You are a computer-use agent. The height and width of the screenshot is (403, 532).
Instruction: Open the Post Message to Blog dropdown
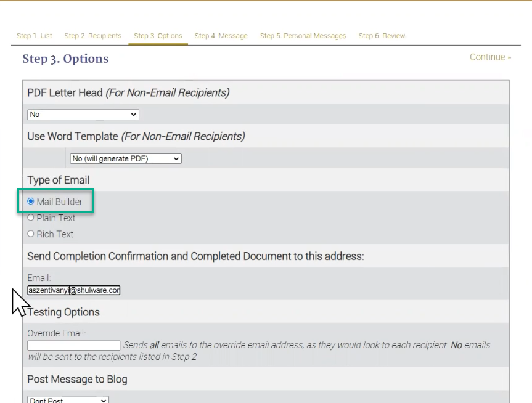(68, 400)
